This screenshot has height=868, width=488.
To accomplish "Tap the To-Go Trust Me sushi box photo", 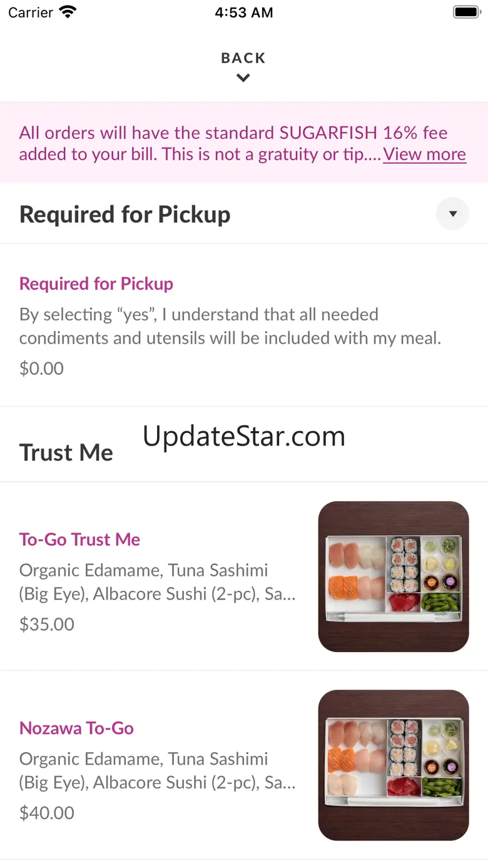I will tap(394, 576).
